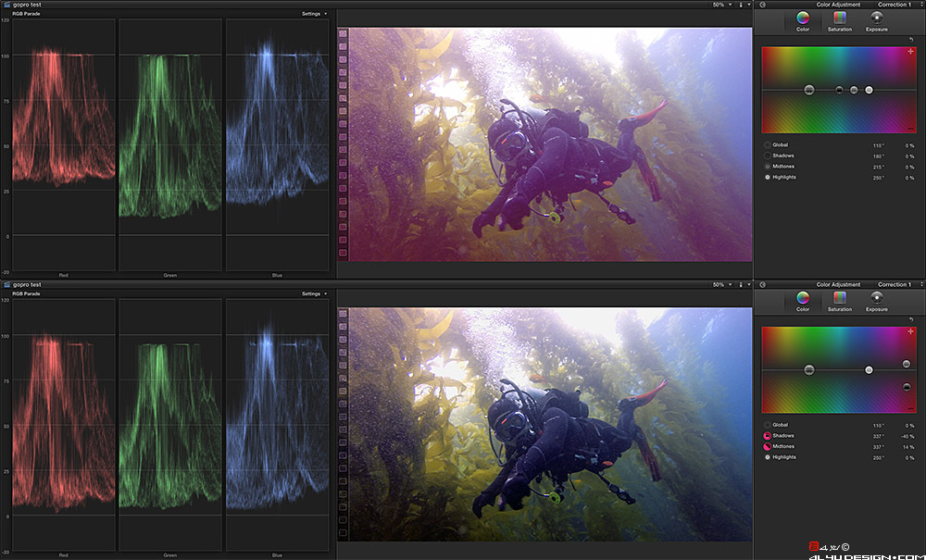Switch to Saturation in the lower Color Adjustment panel

[x=839, y=300]
